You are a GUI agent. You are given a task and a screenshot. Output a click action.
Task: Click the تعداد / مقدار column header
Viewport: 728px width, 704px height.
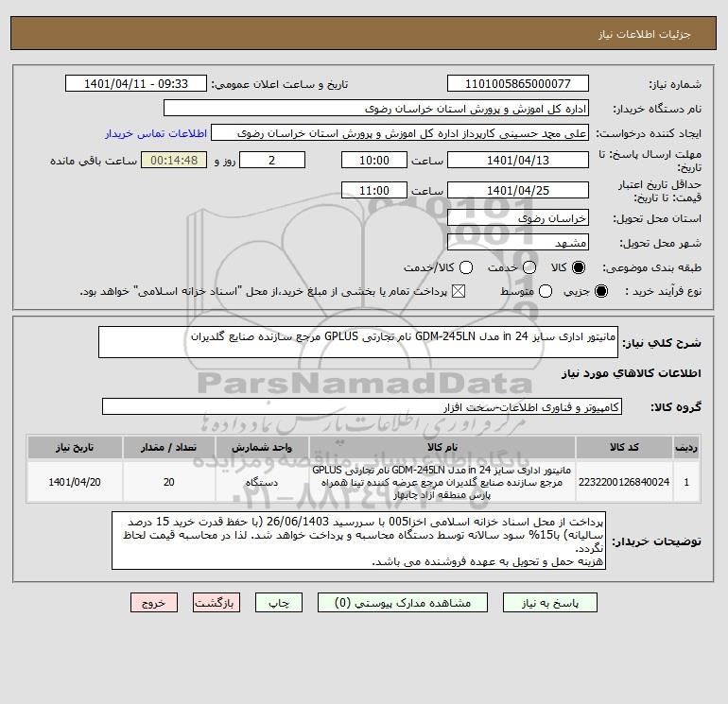click(169, 447)
